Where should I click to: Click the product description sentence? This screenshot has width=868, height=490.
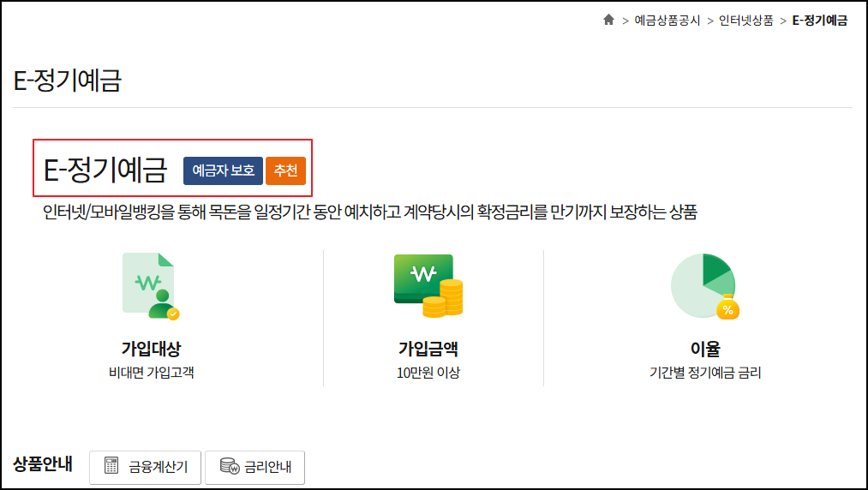click(370, 212)
